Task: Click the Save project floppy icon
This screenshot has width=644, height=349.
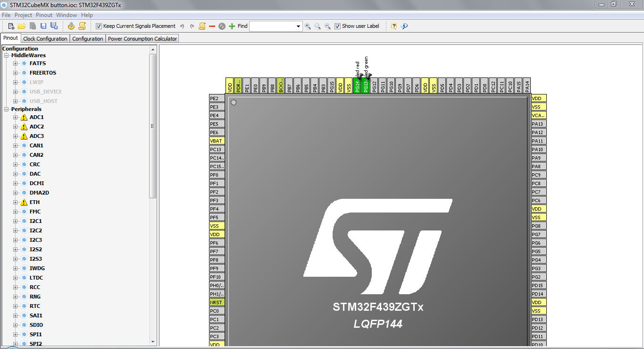Action: [43, 26]
